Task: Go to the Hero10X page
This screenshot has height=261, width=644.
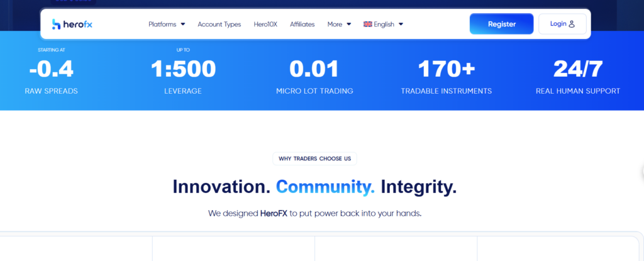Action: coord(265,25)
